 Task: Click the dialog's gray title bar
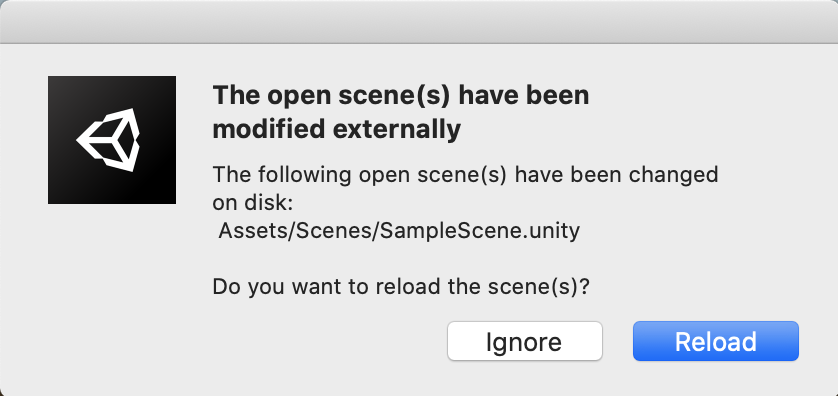coord(419,21)
